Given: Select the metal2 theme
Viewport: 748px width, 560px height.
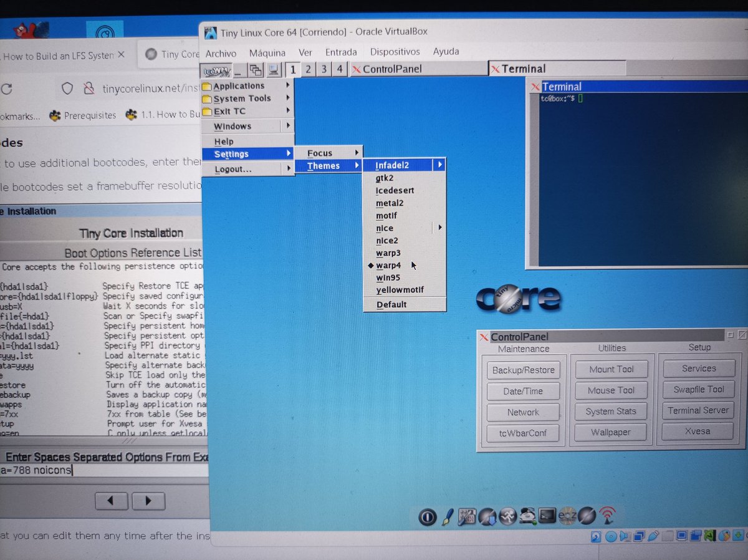Looking at the screenshot, I should [x=404, y=203].
